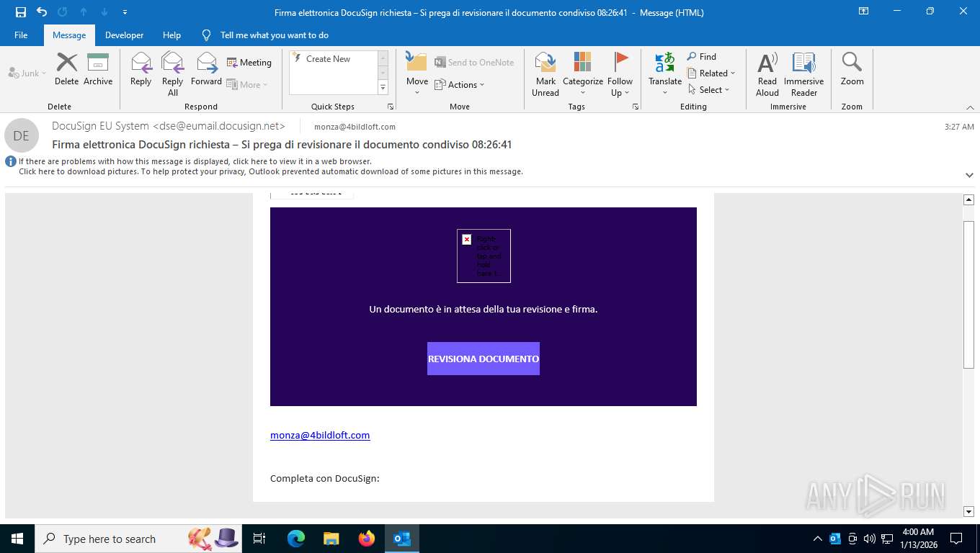Viewport: 980px width, 553px height.
Task: Open File Explorer from taskbar
Action: (x=331, y=539)
